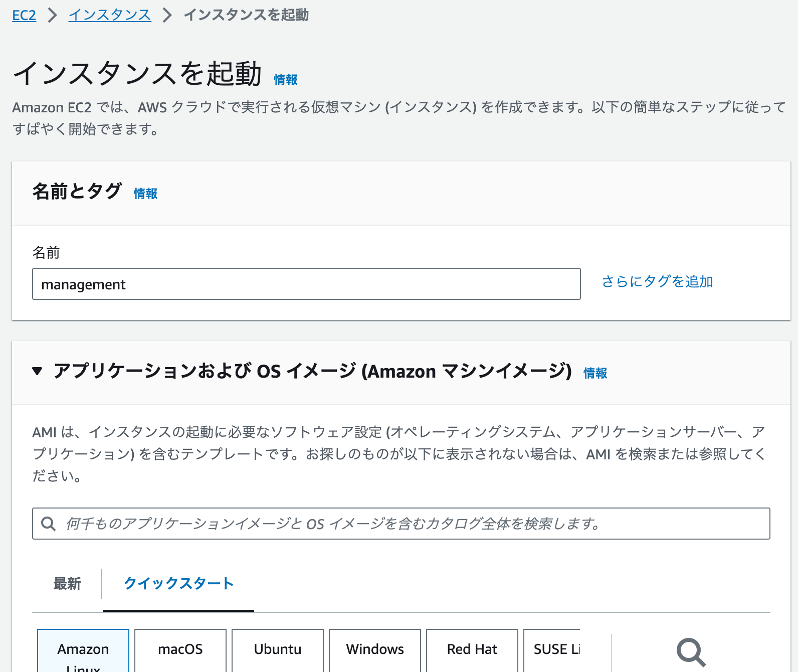Select the Amazon Linux AMI tile
The width and height of the screenshot is (798, 672).
pos(83,651)
